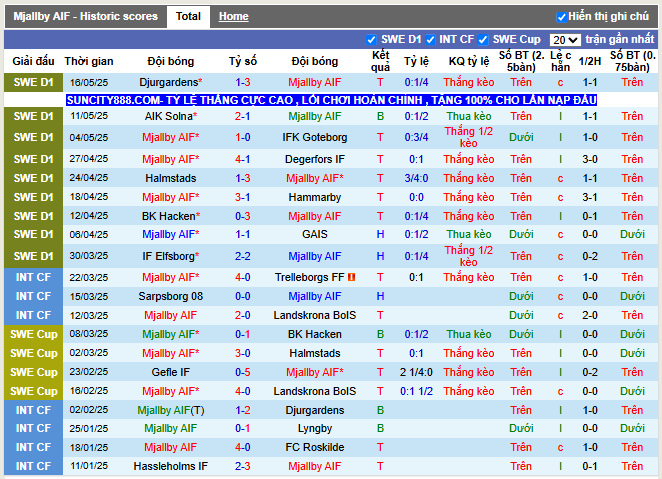The width and height of the screenshot is (662, 479).
Task: Click the 1/2H column header
Action: pos(590,61)
